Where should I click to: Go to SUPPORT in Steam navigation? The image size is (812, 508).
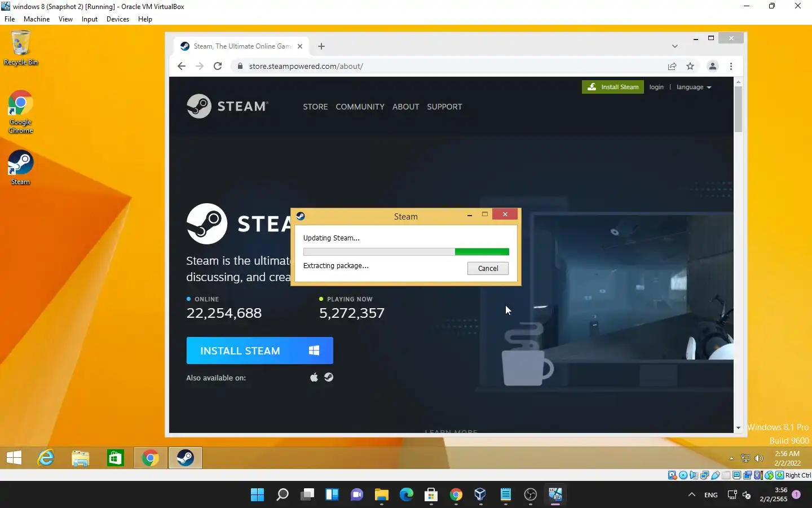point(444,107)
